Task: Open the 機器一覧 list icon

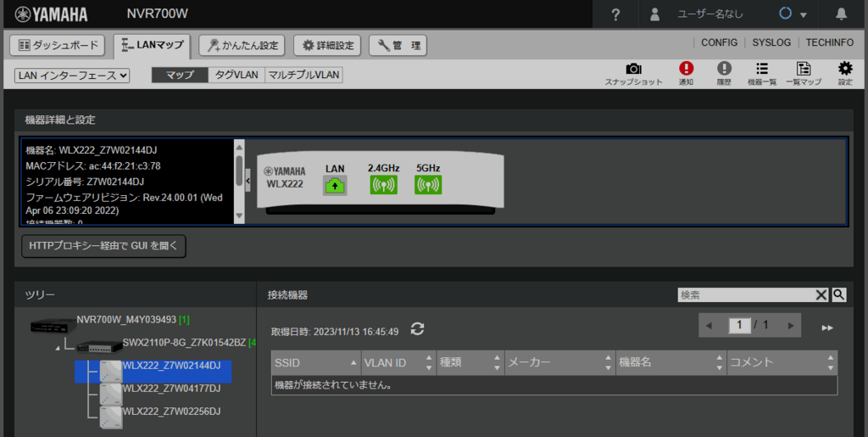Action: click(x=762, y=74)
